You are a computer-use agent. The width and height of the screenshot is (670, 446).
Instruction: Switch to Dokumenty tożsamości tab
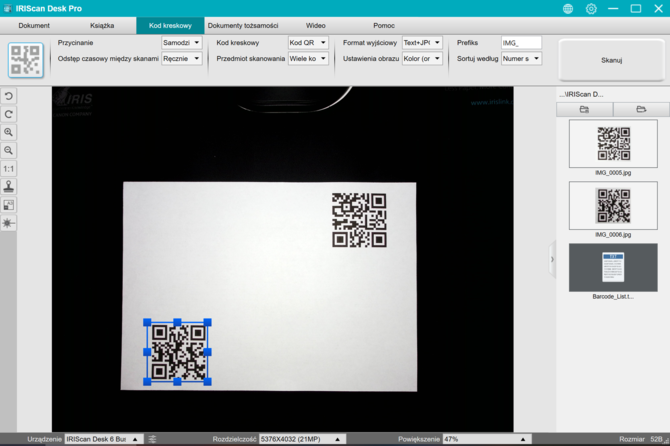[x=243, y=26]
